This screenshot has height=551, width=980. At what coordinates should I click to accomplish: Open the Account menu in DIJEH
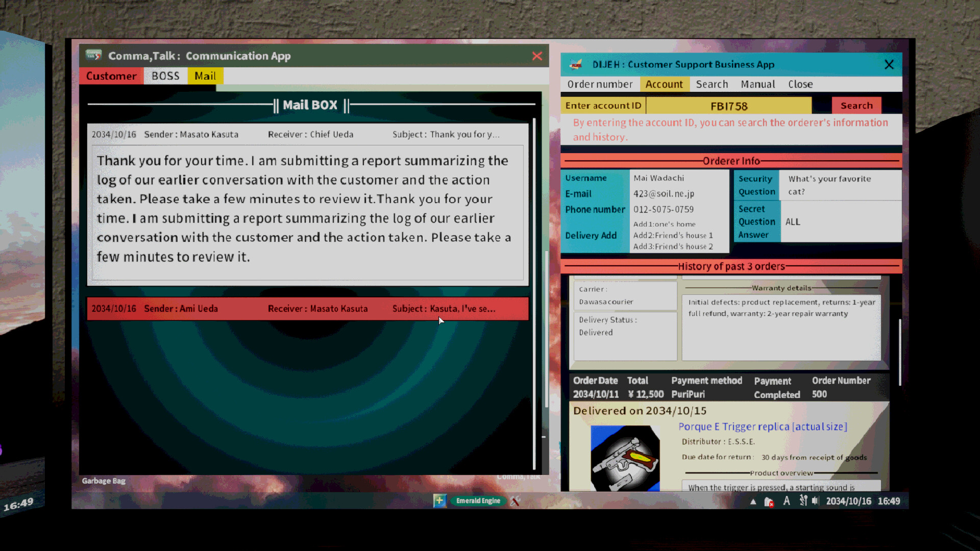664,84
